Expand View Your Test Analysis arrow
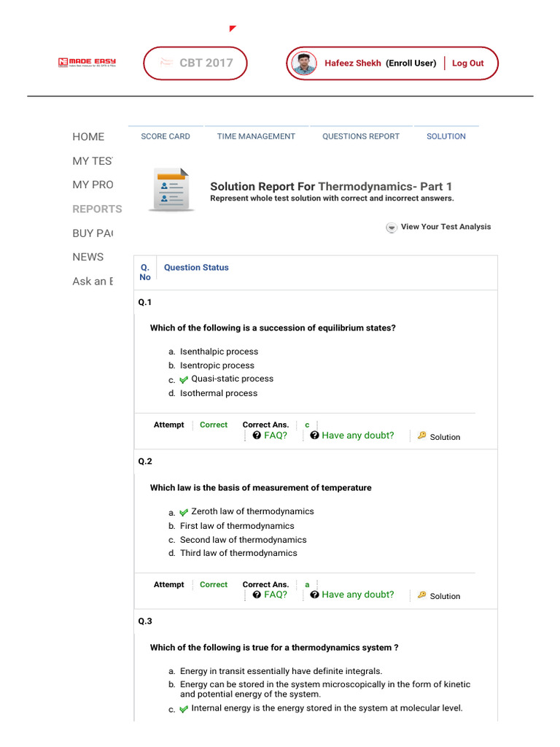560x747 pixels. click(392, 228)
